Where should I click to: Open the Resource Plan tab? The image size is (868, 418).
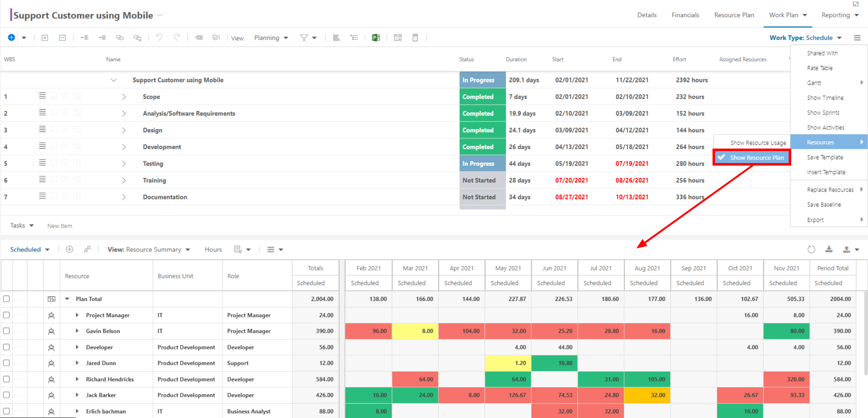click(734, 15)
